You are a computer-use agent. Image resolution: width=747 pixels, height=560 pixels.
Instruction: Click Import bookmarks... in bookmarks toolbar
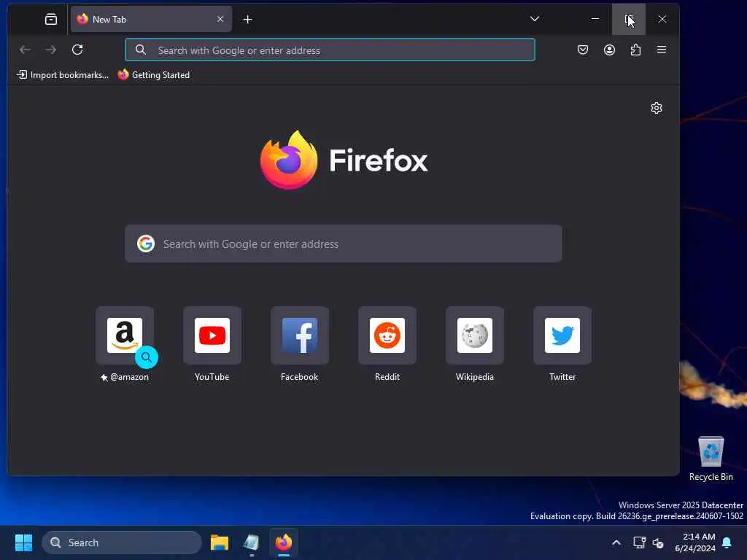click(63, 75)
